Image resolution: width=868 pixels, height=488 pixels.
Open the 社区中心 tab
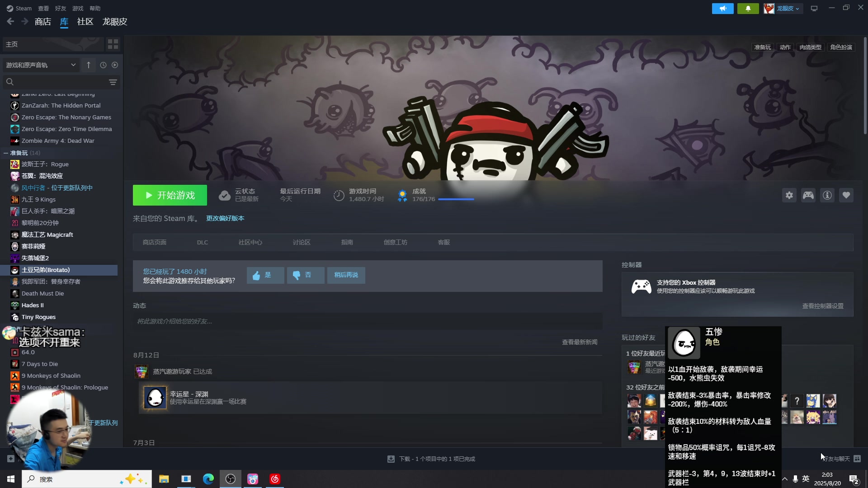pos(250,243)
